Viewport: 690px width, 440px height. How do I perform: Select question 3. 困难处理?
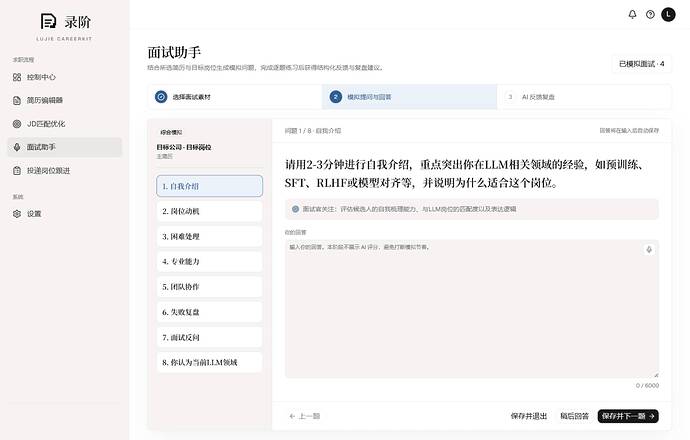tap(209, 236)
